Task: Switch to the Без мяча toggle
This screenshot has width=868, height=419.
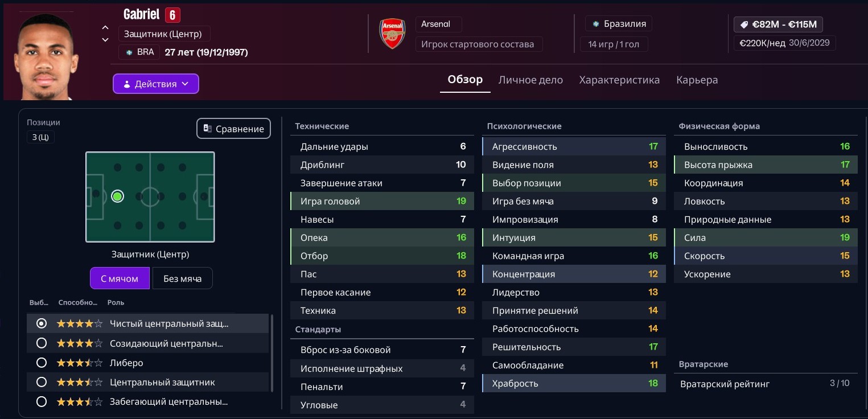Action: click(x=182, y=278)
